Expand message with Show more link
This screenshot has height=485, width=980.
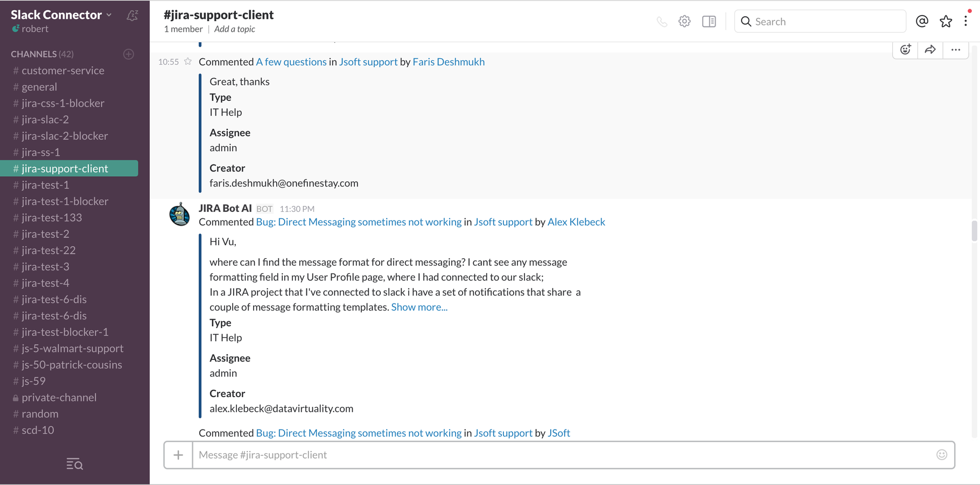click(419, 307)
